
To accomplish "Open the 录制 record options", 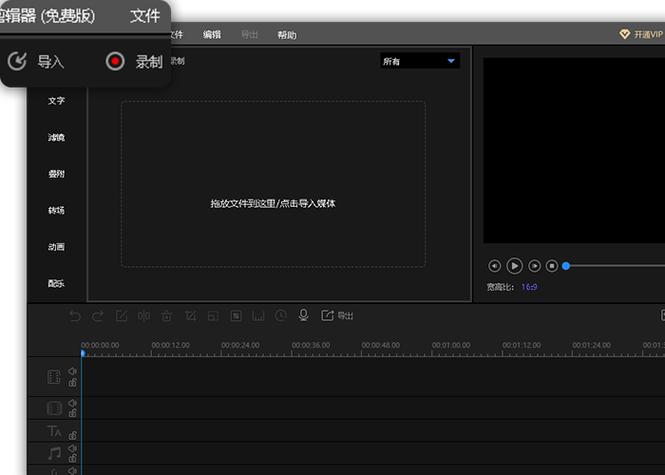I will pyautogui.click(x=134, y=62).
